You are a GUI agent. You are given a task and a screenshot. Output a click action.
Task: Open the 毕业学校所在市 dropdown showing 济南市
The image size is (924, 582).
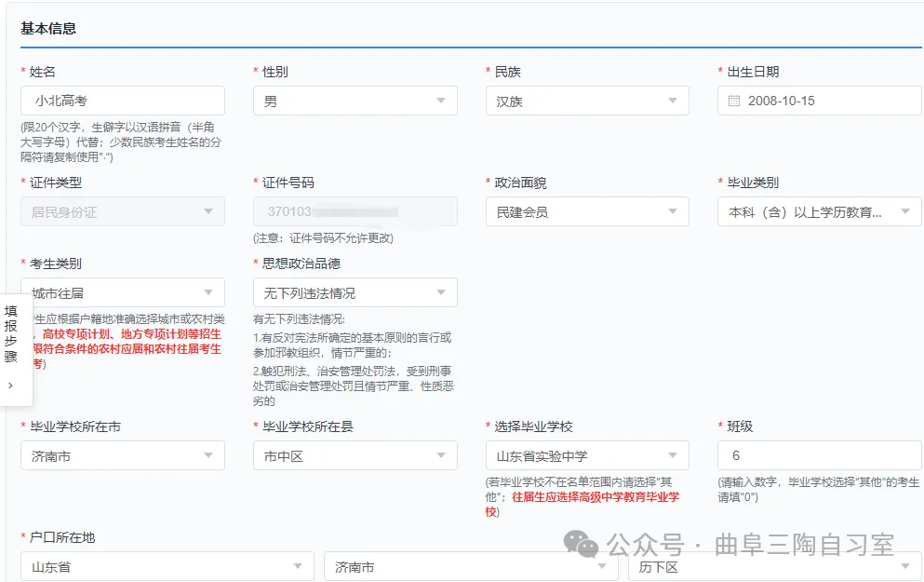(123, 455)
